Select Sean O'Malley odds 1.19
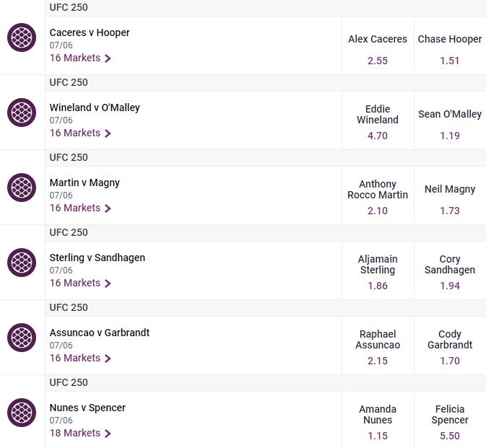The width and height of the screenshot is (486, 448). (x=450, y=120)
